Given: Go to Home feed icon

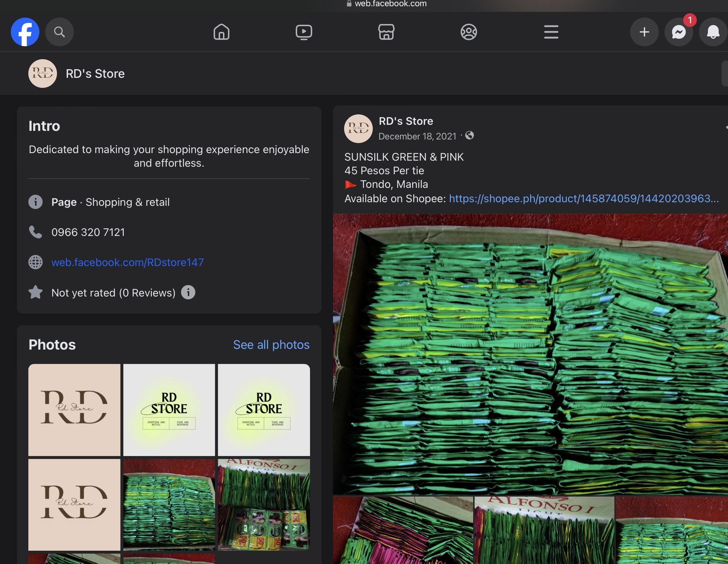Looking at the screenshot, I should 221,32.
